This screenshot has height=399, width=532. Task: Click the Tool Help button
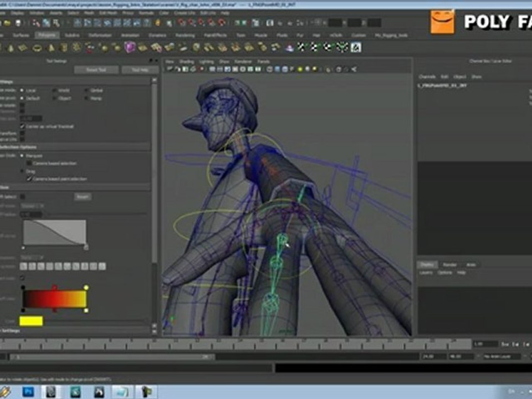click(140, 70)
